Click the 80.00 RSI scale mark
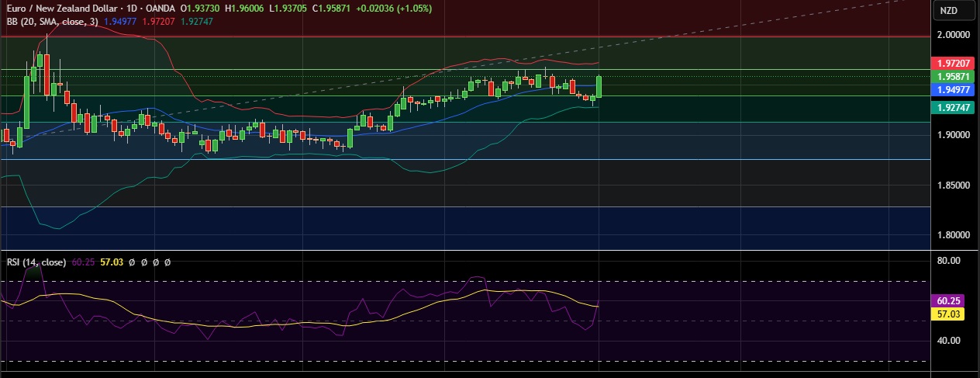This screenshot has height=378, width=980. click(x=949, y=261)
